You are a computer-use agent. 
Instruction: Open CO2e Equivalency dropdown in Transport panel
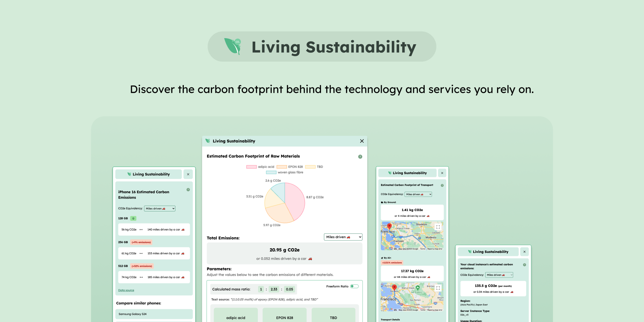click(418, 194)
